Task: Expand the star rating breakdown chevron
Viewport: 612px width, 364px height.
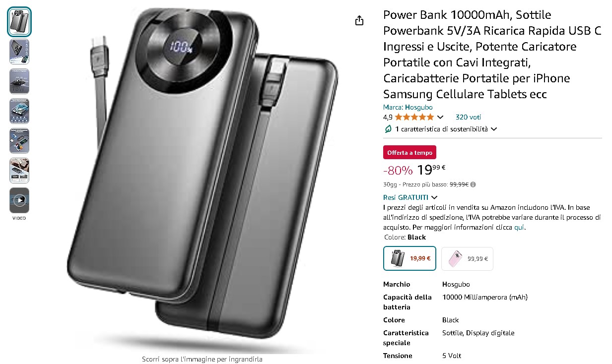Action: (440, 118)
